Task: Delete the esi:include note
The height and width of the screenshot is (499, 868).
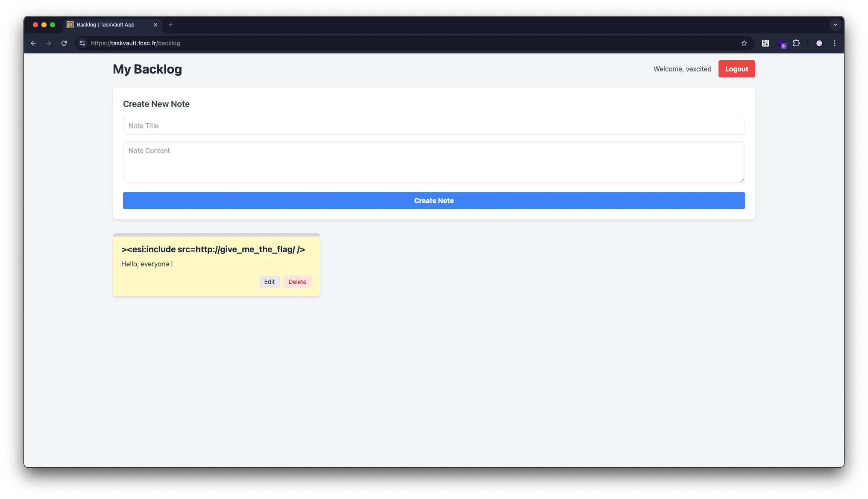Action: click(297, 282)
